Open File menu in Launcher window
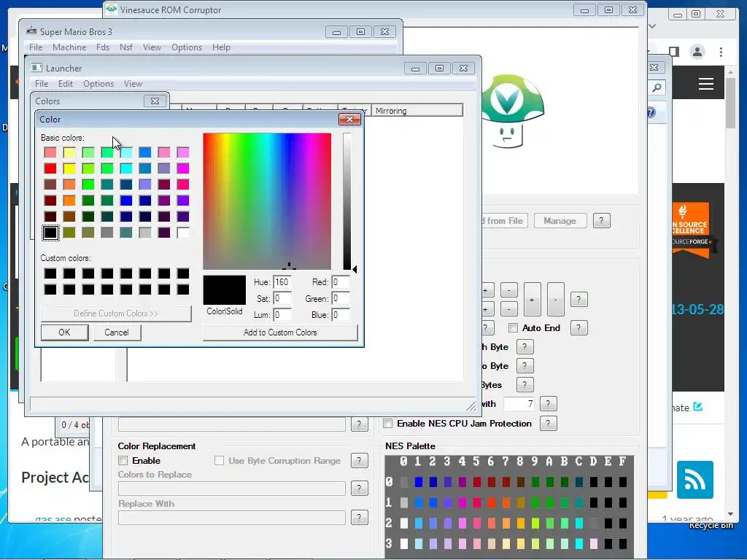This screenshot has height=560, width=747. coord(42,84)
